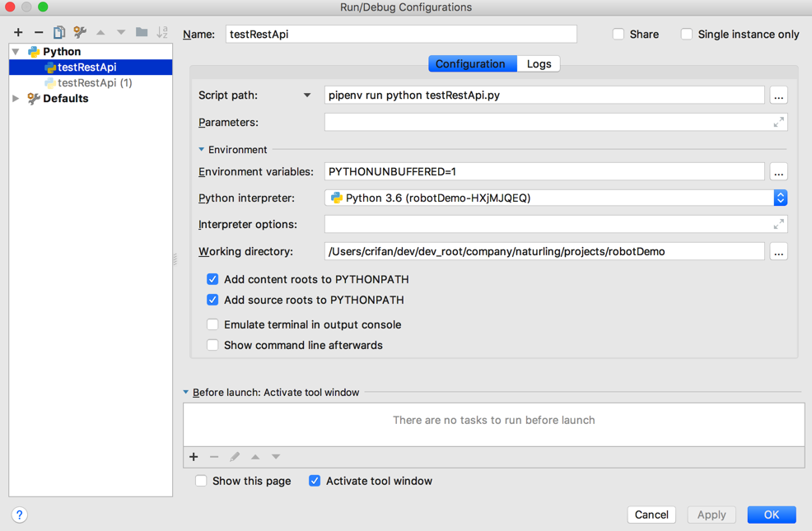This screenshot has width=812, height=531.
Task: Click the sort configurations alphabetically icon
Action: 162,33
